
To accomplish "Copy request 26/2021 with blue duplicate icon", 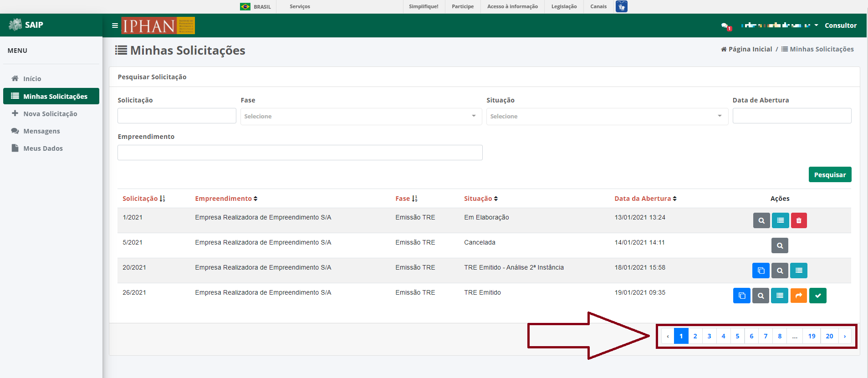I will click(741, 296).
